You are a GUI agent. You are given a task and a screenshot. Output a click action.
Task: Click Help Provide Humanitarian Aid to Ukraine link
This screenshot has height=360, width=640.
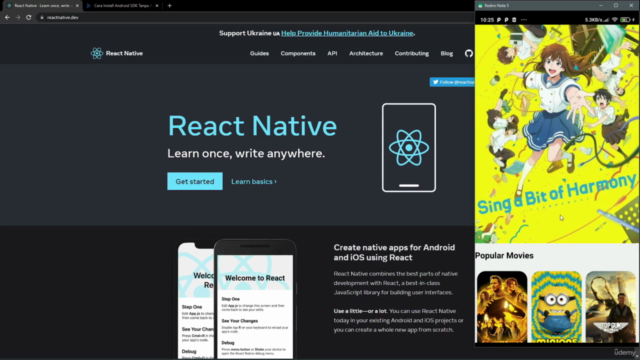point(347,33)
